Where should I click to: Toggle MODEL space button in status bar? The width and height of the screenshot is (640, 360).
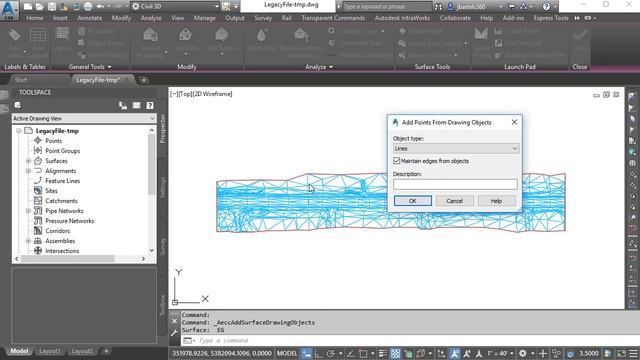click(287, 353)
